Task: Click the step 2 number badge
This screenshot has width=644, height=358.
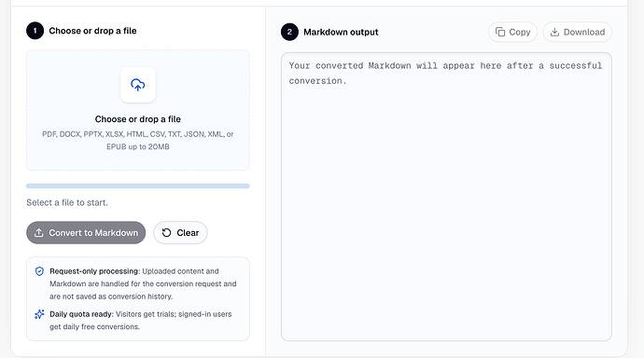Action: point(289,32)
